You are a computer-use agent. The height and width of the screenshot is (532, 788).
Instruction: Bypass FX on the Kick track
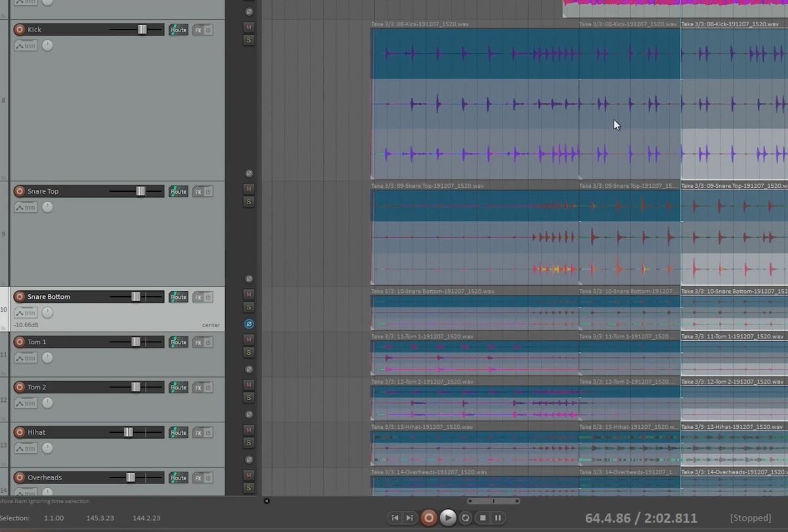tap(208, 30)
